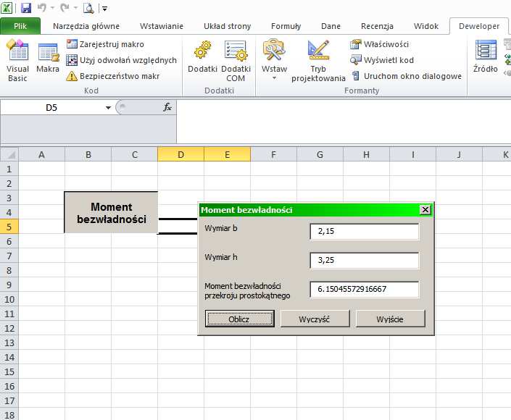Click Zarejestruj makro to record a macro

point(105,44)
